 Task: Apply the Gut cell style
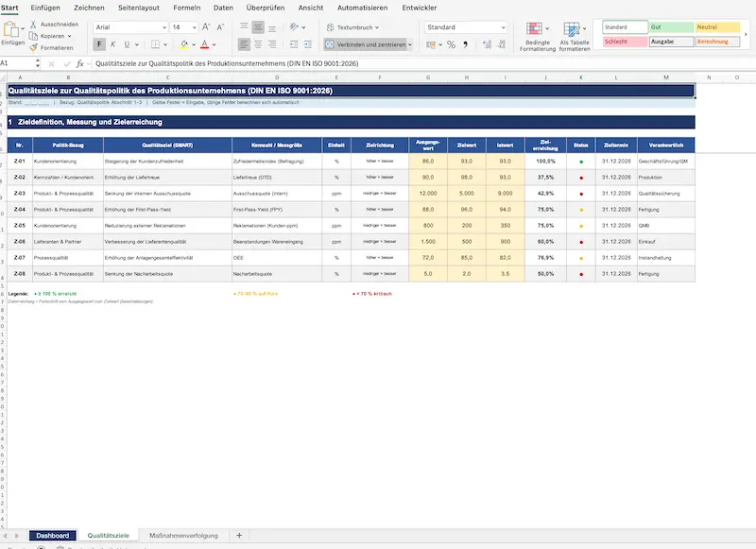671,27
